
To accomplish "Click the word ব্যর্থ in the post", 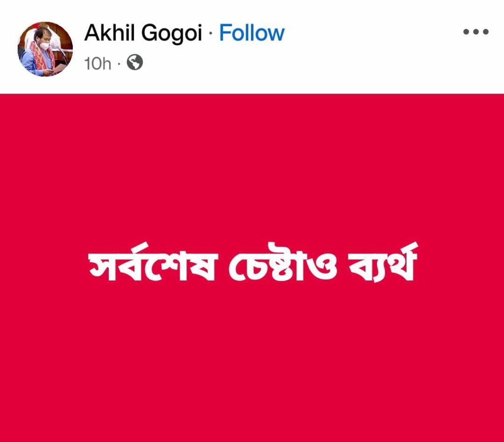I will pyautogui.click(x=383, y=262).
